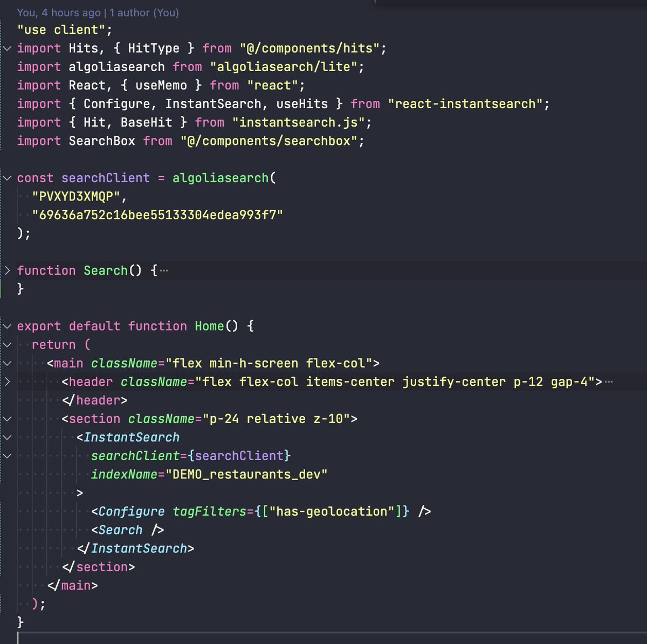Collapse fold chevron beside searchClient={searchClient} line
The height and width of the screenshot is (644, 647).
(6, 455)
